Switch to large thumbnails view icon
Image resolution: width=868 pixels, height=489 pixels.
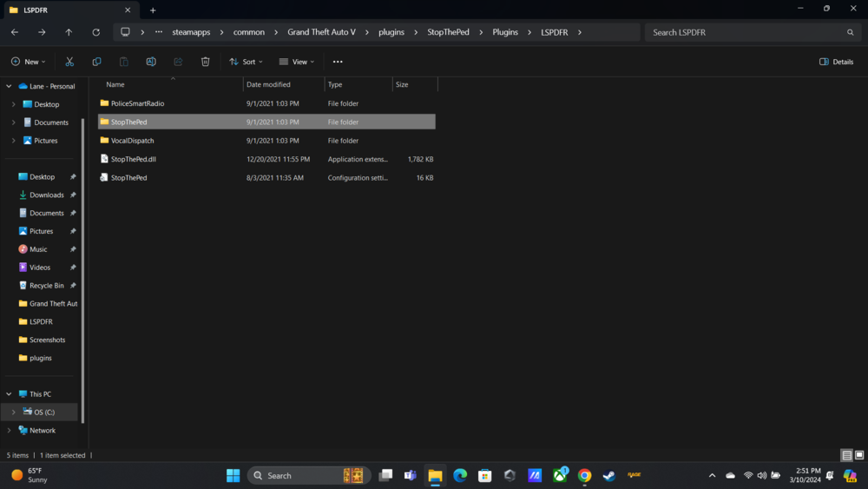pyautogui.click(x=859, y=455)
